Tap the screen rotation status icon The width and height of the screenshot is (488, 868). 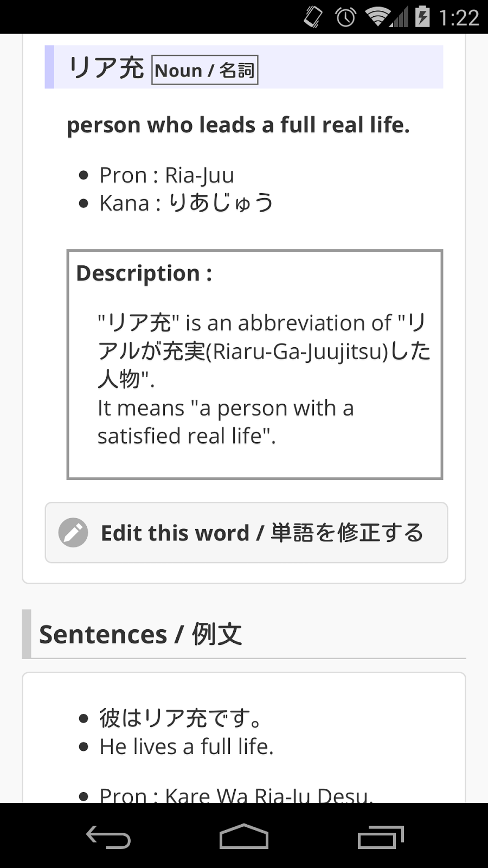313,17
